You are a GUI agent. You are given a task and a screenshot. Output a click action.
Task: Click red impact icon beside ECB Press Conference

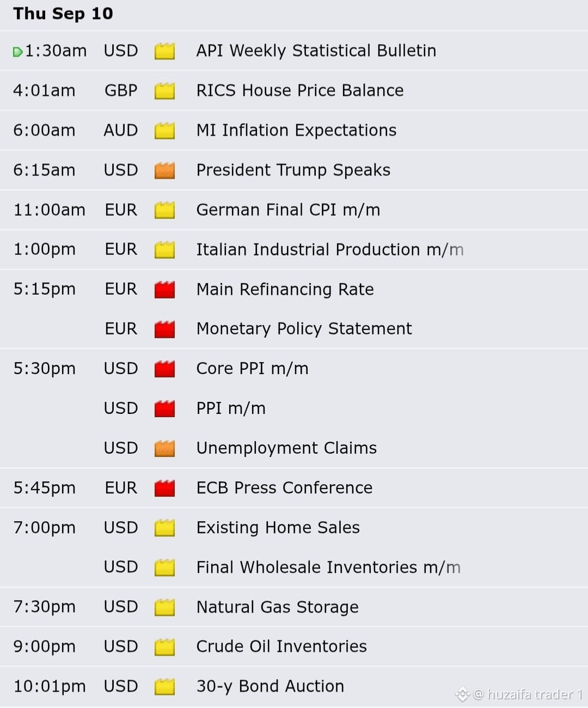[164, 489]
